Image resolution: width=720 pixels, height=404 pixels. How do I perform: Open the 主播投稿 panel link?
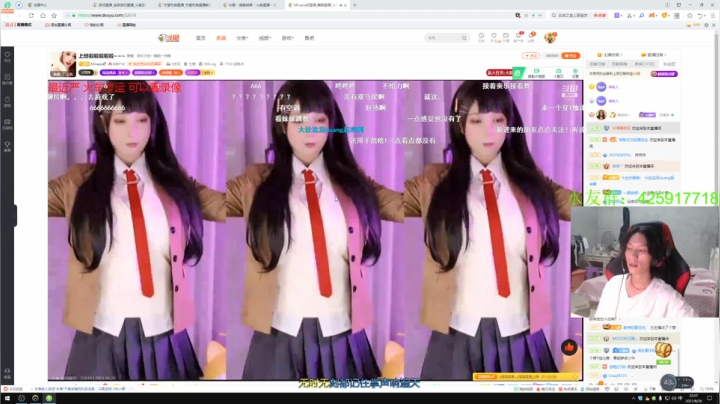(x=610, y=55)
